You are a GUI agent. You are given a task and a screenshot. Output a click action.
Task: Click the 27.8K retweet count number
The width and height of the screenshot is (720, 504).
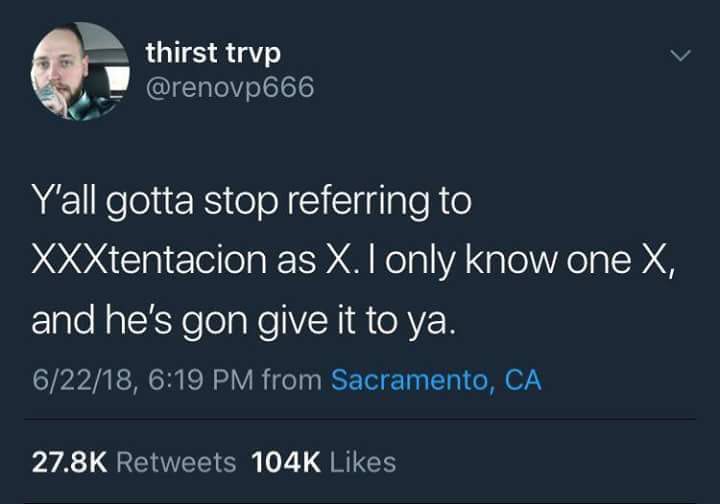69,462
